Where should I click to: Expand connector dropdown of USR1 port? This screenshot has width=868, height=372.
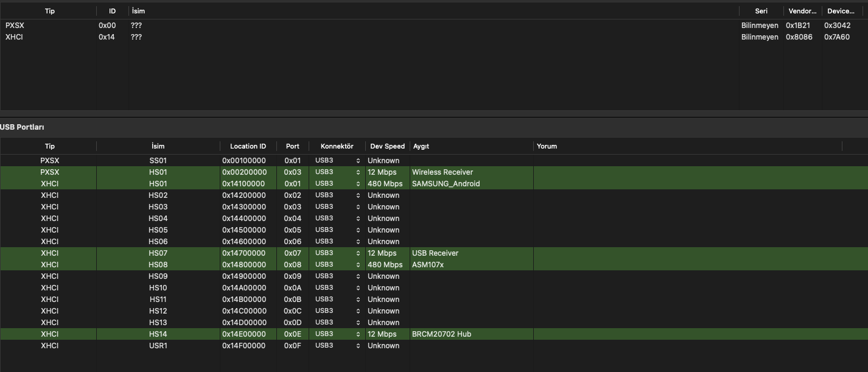(x=337, y=346)
